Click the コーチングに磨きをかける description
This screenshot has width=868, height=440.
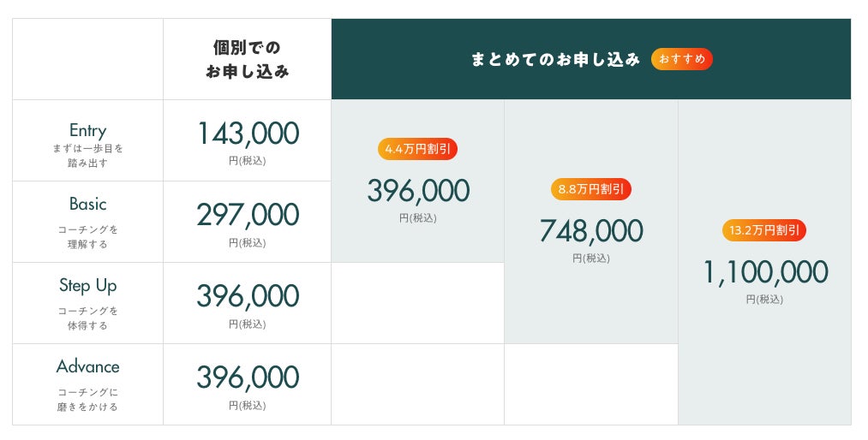[87, 400]
